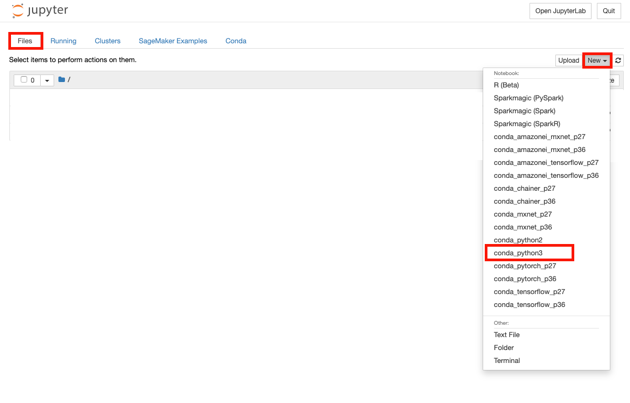Click the Open JupyterLab button
Screen dimensions: 630x403
[560, 11]
